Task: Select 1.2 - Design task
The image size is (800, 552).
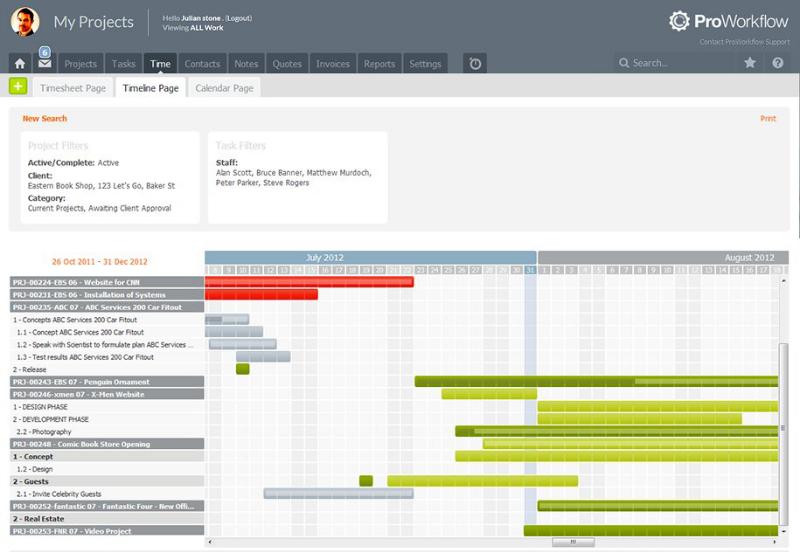Action: (107, 469)
